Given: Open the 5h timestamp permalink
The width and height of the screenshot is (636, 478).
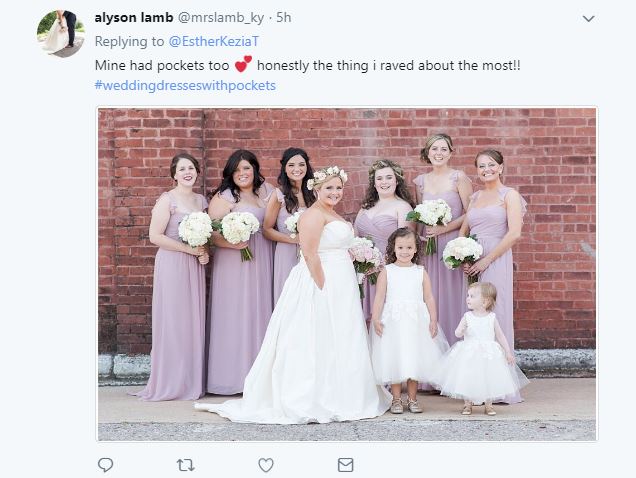Looking at the screenshot, I should (x=284, y=17).
